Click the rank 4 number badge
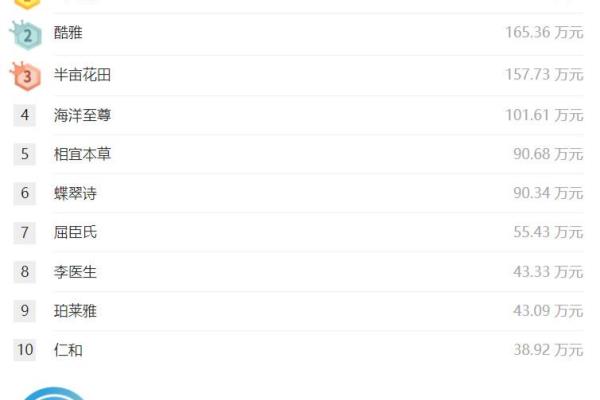 click(x=24, y=115)
